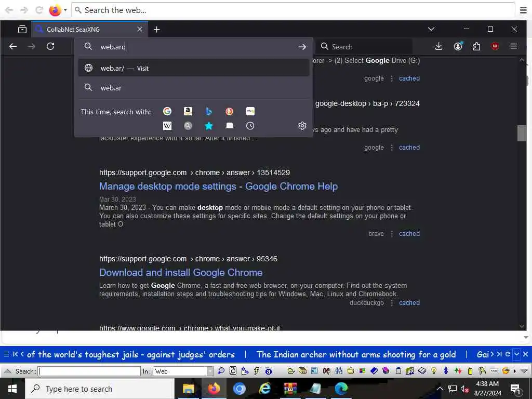Show hidden system tray icons
Image resolution: width=532 pixels, height=399 pixels.
click(440, 389)
